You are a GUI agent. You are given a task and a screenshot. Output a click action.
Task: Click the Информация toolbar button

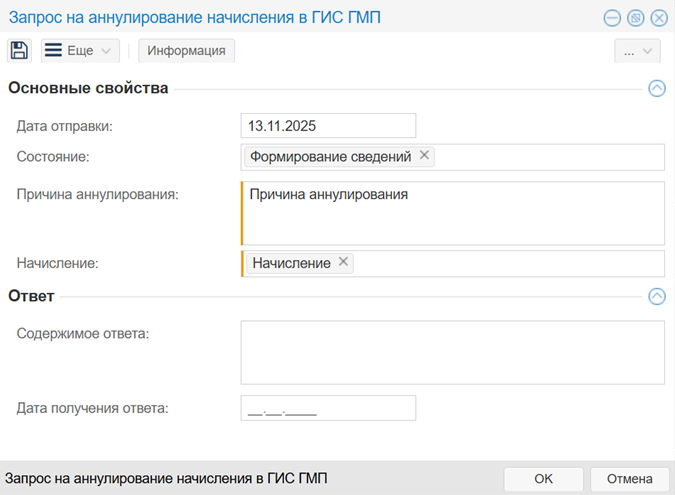pyautogui.click(x=186, y=51)
